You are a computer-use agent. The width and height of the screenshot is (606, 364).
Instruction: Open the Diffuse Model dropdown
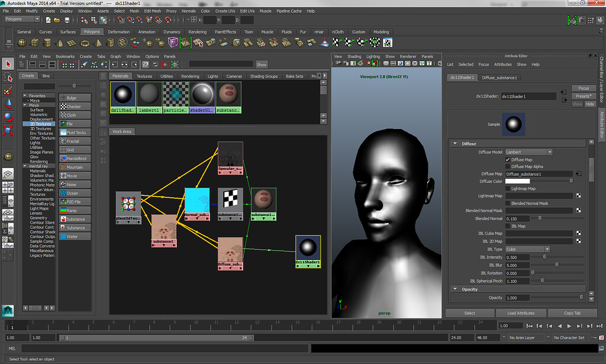click(528, 152)
